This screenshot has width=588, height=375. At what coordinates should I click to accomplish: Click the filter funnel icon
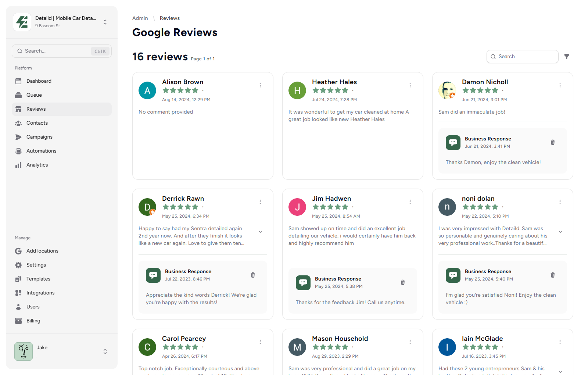pos(567,57)
